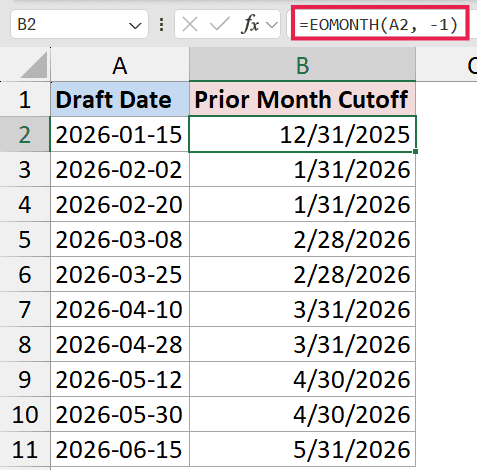Select row 1 header
The image size is (477, 470).
click(x=25, y=99)
